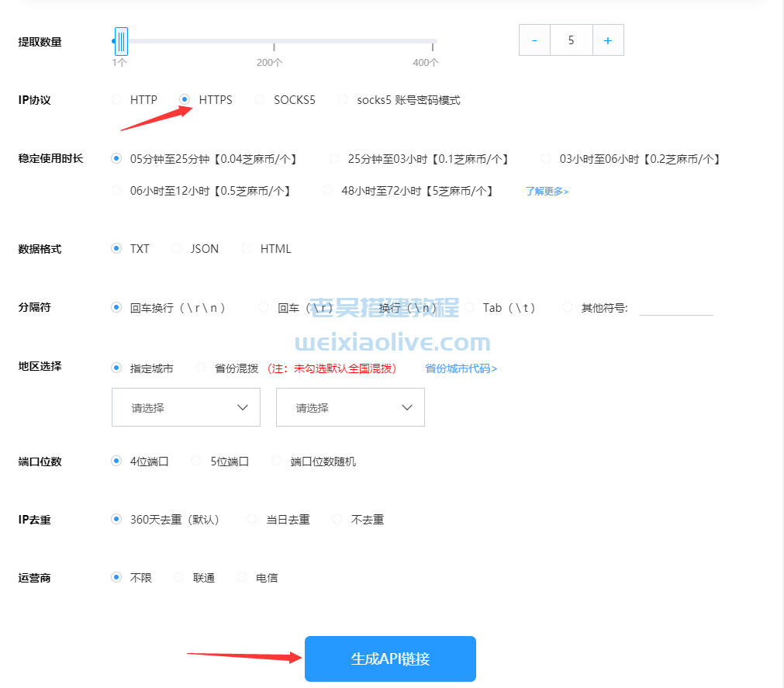Open the 省份城市代码 link

pos(461,368)
